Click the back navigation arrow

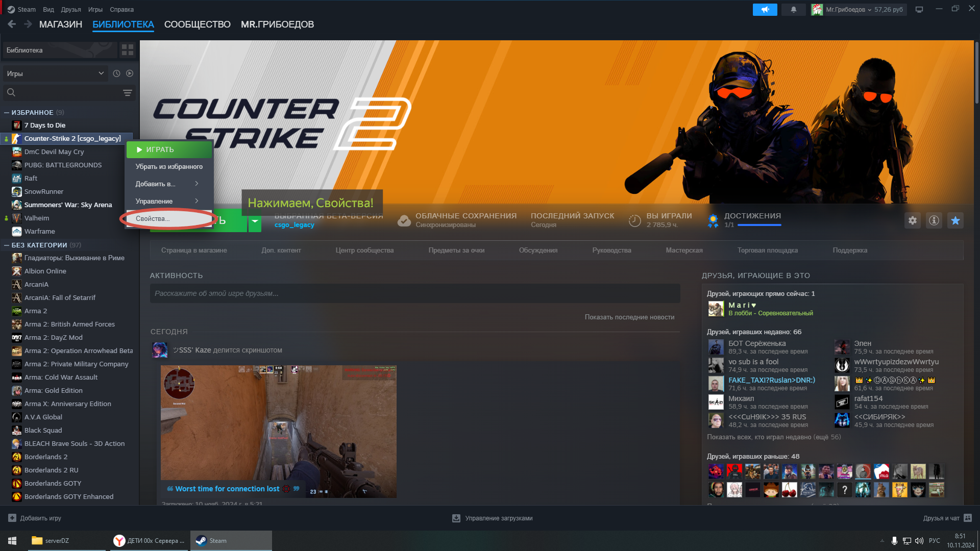pos(12,24)
